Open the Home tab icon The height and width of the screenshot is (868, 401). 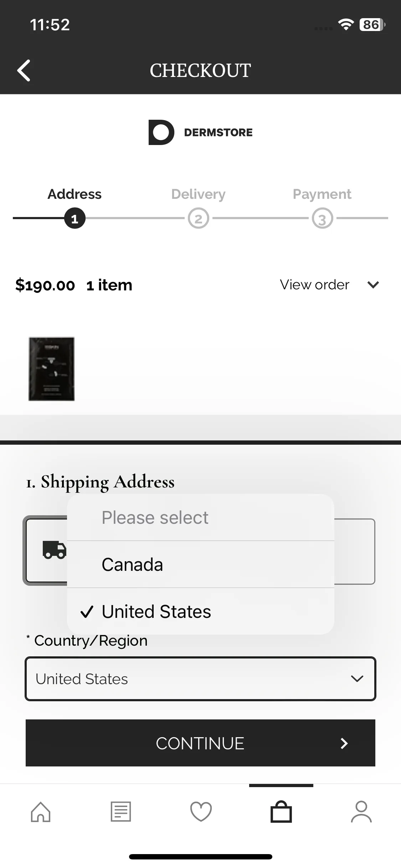[x=41, y=812]
